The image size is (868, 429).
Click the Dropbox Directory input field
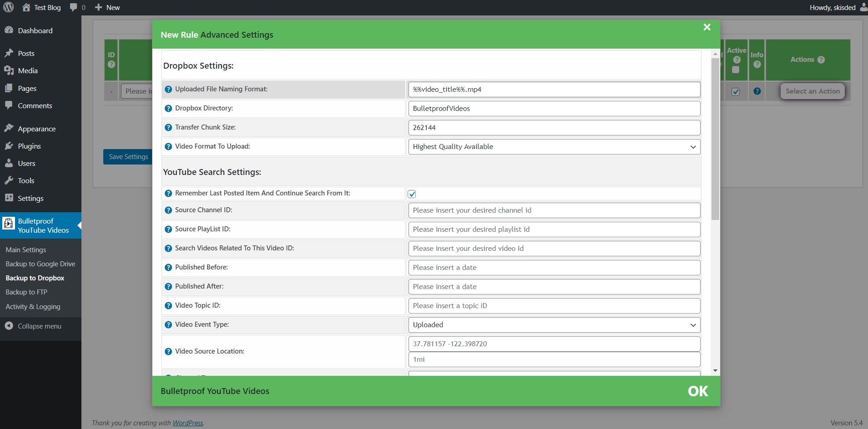[554, 109]
